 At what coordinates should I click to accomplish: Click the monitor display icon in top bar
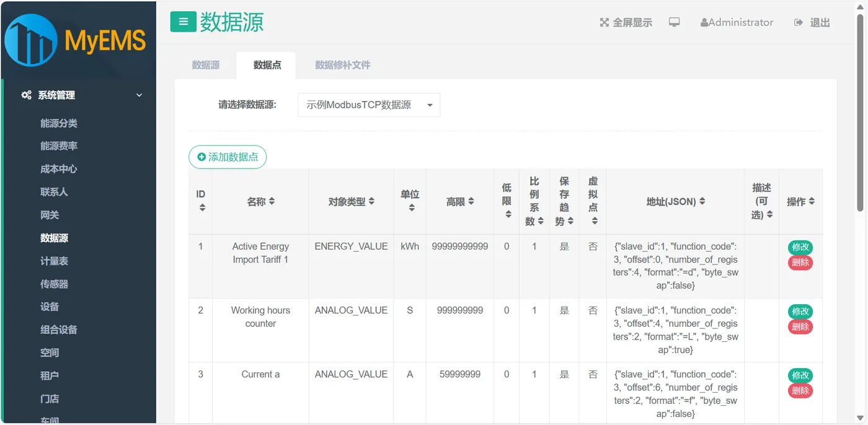674,20
